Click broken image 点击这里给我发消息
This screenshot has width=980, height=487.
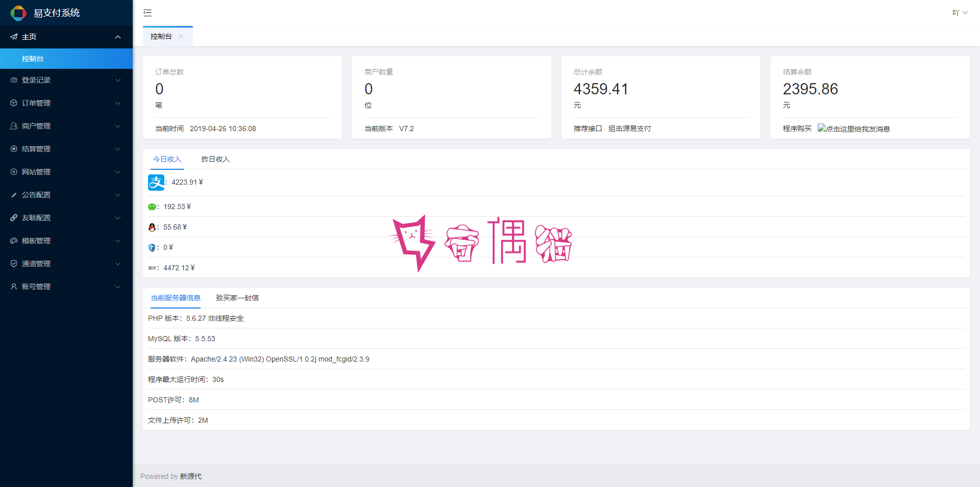tap(854, 129)
